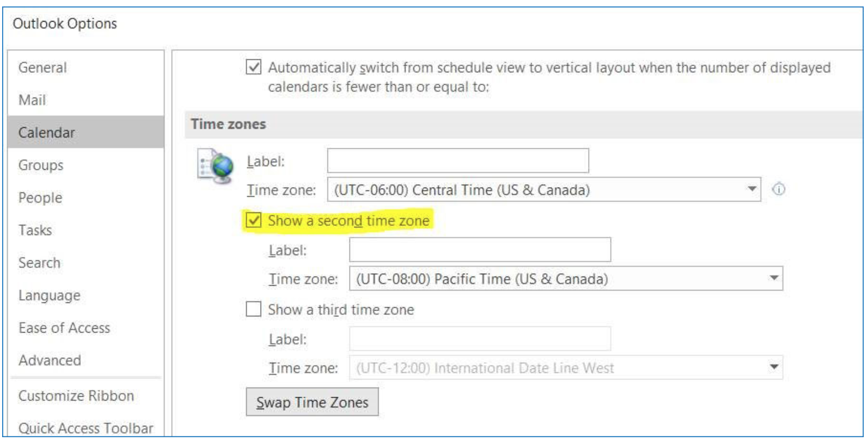Image resolution: width=868 pixels, height=442 pixels.
Task: Expand the Pacific Time zone dropdown
Action: tap(774, 278)
